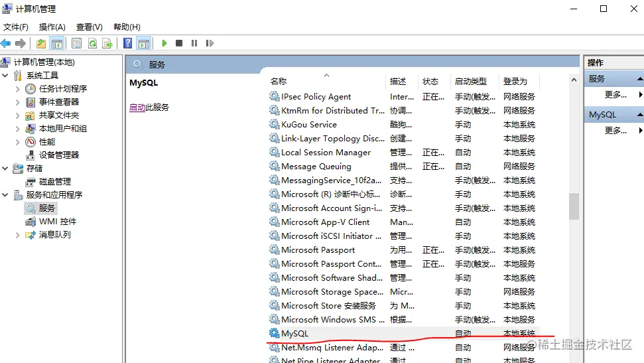Click the MySQL service gear icon
The image size is (644, 363).
coord(275,333)
